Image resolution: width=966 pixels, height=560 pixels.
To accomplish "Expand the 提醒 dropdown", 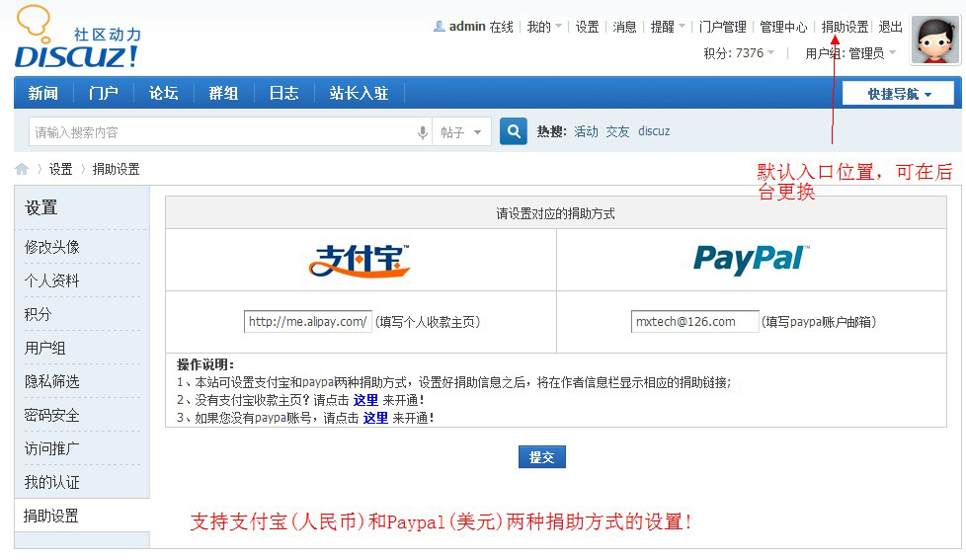I will (x=668, y=27).
